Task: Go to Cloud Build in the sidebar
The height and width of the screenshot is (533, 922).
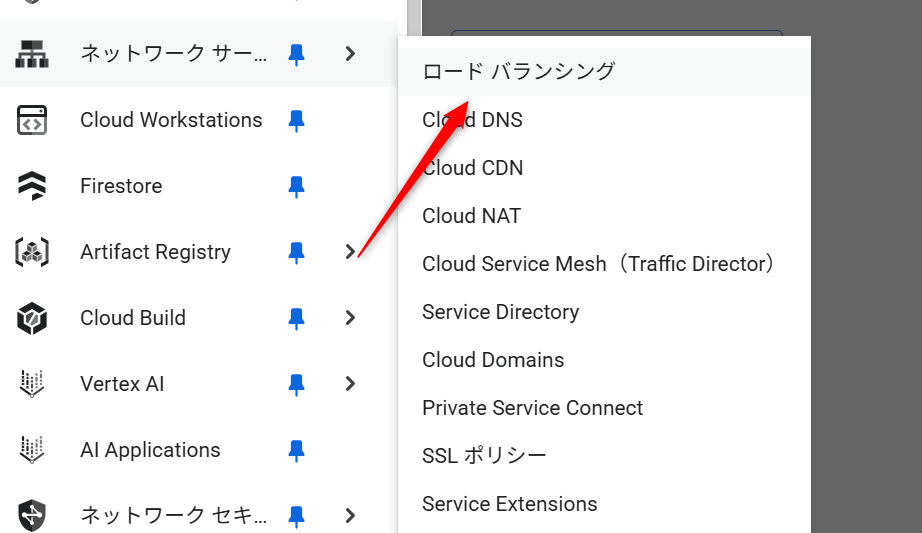Action: pos(133,318)
